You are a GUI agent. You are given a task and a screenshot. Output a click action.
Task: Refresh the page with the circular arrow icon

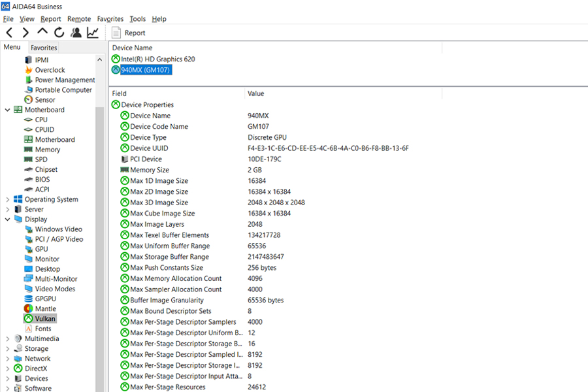coord(59,33)
